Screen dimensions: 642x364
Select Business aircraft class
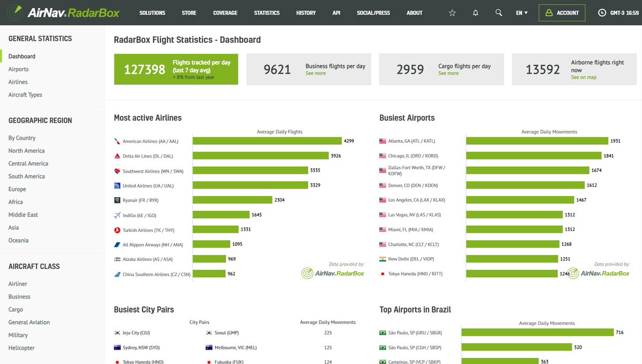tap(19, 297)
